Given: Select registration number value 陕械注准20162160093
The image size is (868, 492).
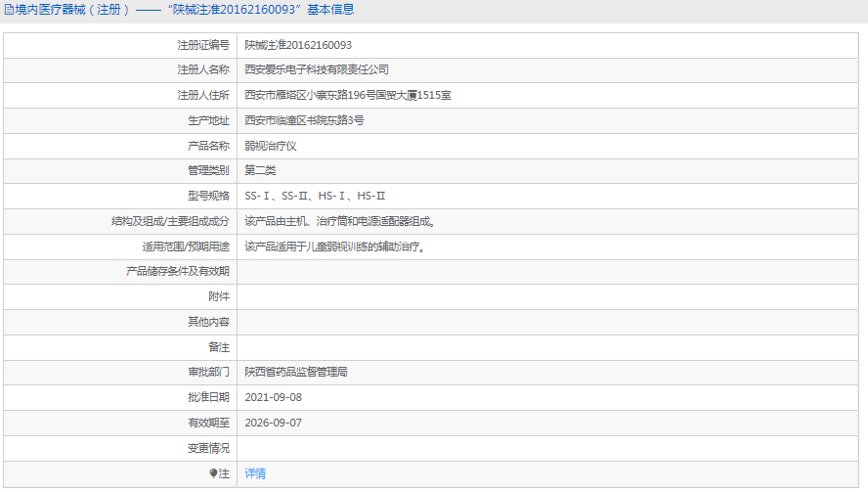Looking at the screenshot, I should coord(298,45).
